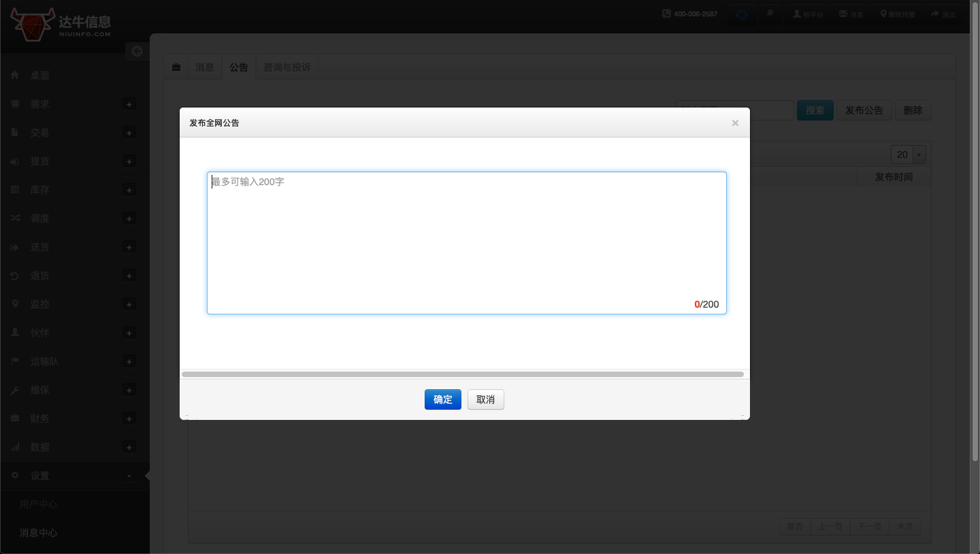Click the 杨平台 user profile icon
Screen dimensions: 980x554
pos(797,14)
